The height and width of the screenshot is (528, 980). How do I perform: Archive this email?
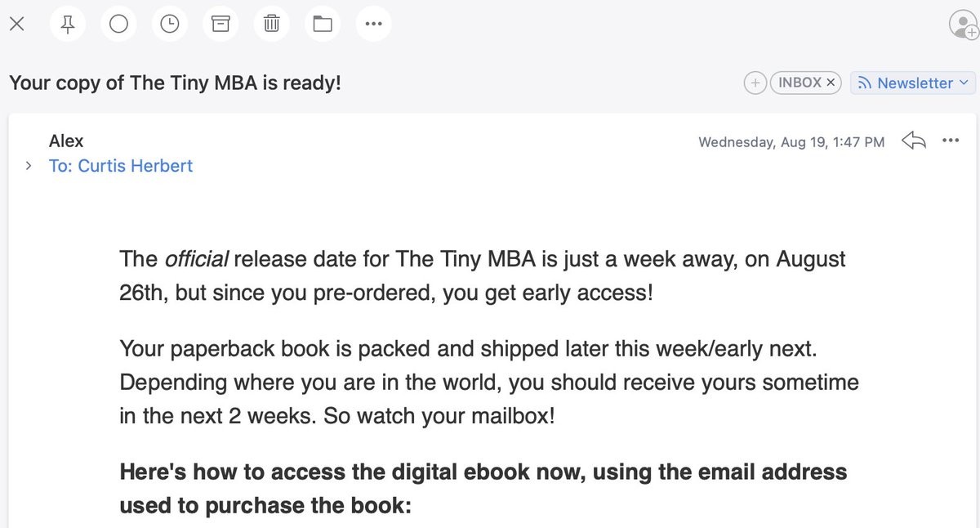pyautogui.click(x=220, y=24)
